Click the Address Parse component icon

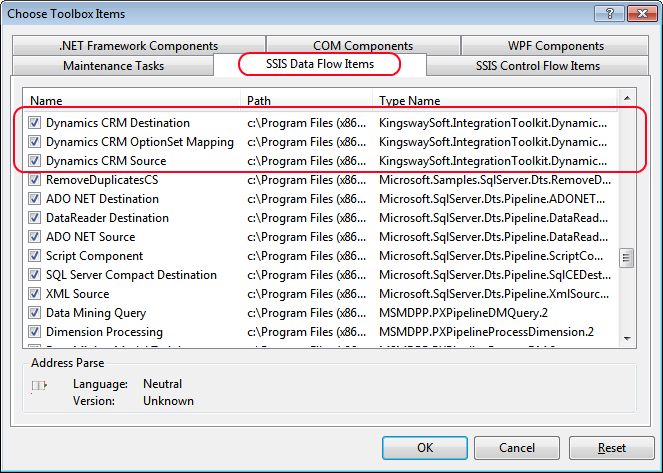tap(39, 385)
